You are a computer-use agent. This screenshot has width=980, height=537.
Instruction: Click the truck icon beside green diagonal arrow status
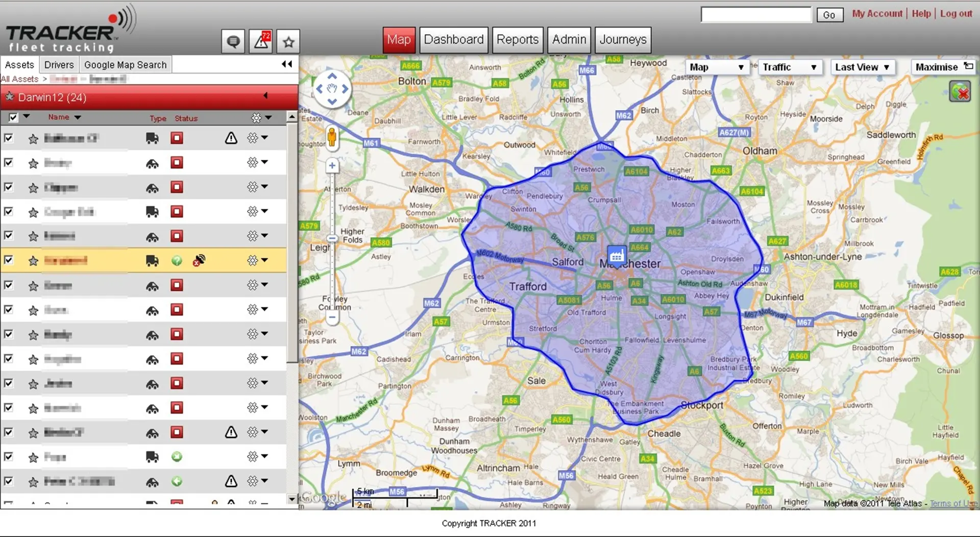(x=152, y=457)
